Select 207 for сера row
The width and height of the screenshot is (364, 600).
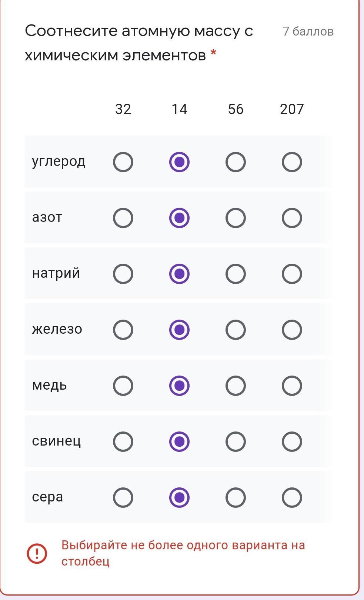292,498
